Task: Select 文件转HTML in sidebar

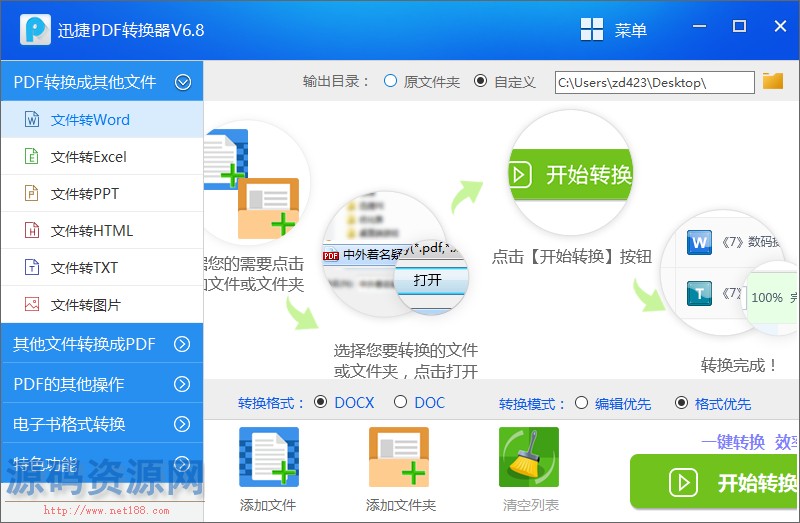Action: pyautogui.click(x=102, y=231)
